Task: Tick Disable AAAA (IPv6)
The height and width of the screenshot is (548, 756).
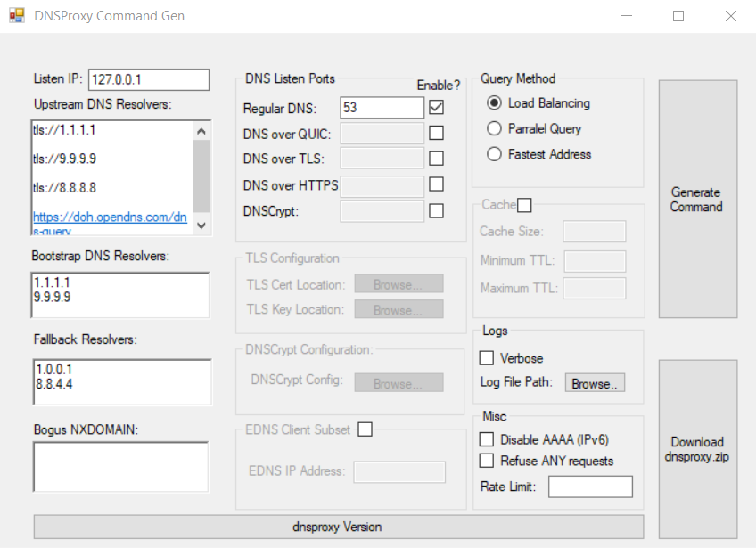Action: [x=487, y=439]
